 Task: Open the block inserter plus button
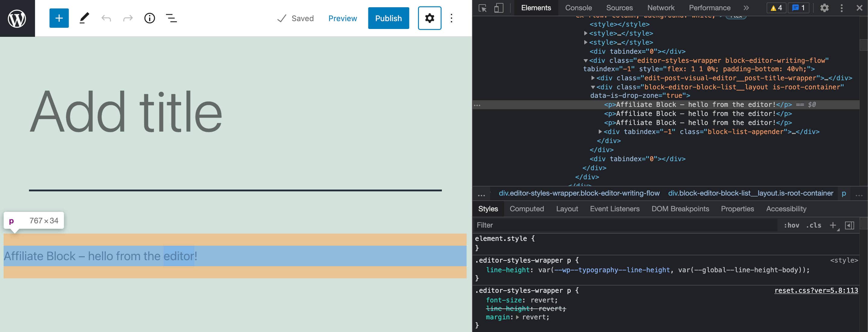coord(59,18)
